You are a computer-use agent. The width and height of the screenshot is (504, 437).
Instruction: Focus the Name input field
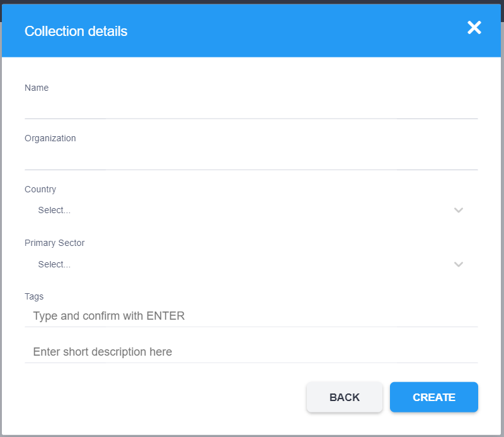click(x=251, y=108)
